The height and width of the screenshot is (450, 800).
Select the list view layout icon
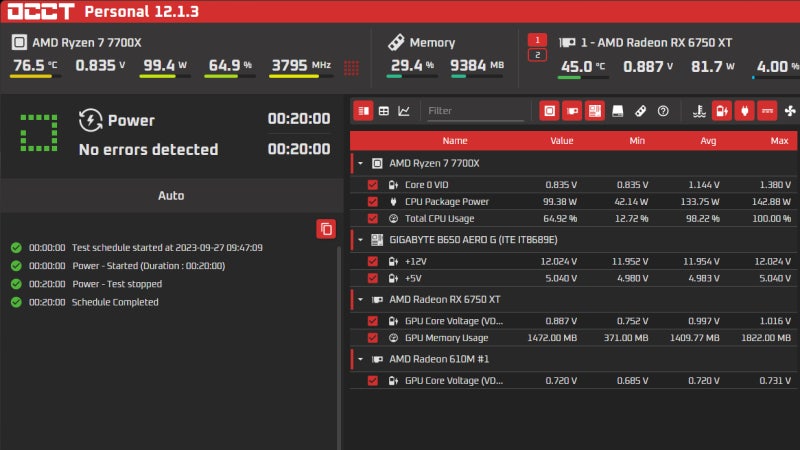tap(363, 111)
